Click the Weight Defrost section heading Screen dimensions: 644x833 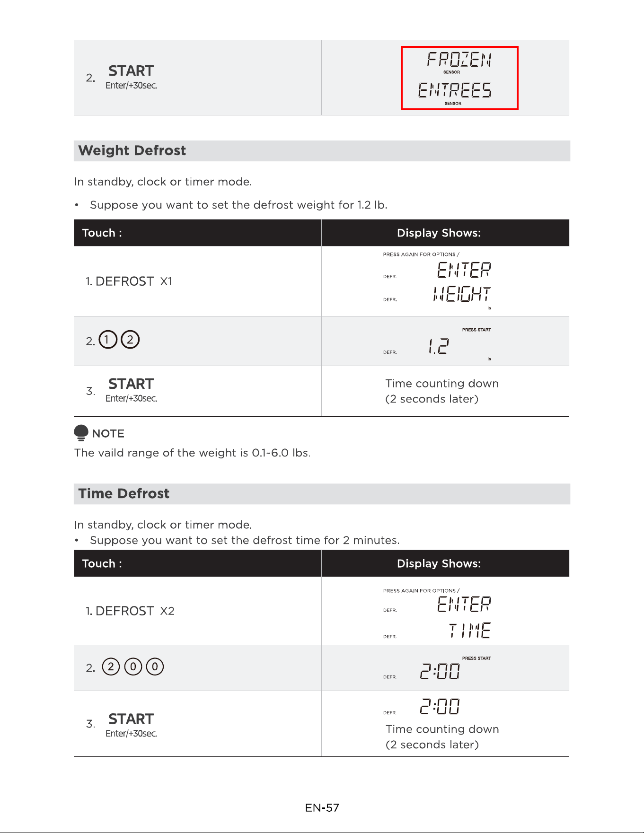(132, 150)
